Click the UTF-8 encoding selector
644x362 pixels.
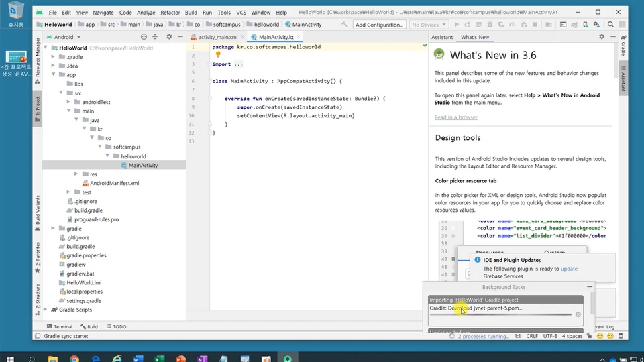pos(550,336)
